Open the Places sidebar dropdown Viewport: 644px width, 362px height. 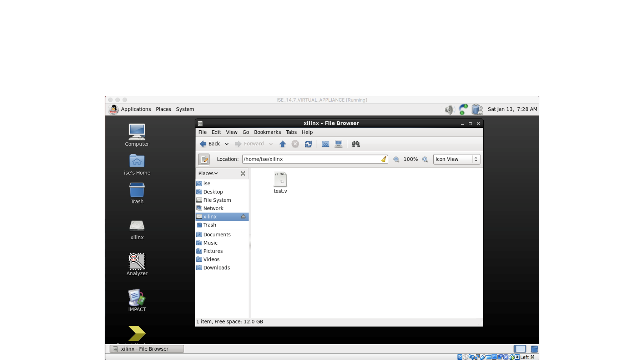(208, 174)
